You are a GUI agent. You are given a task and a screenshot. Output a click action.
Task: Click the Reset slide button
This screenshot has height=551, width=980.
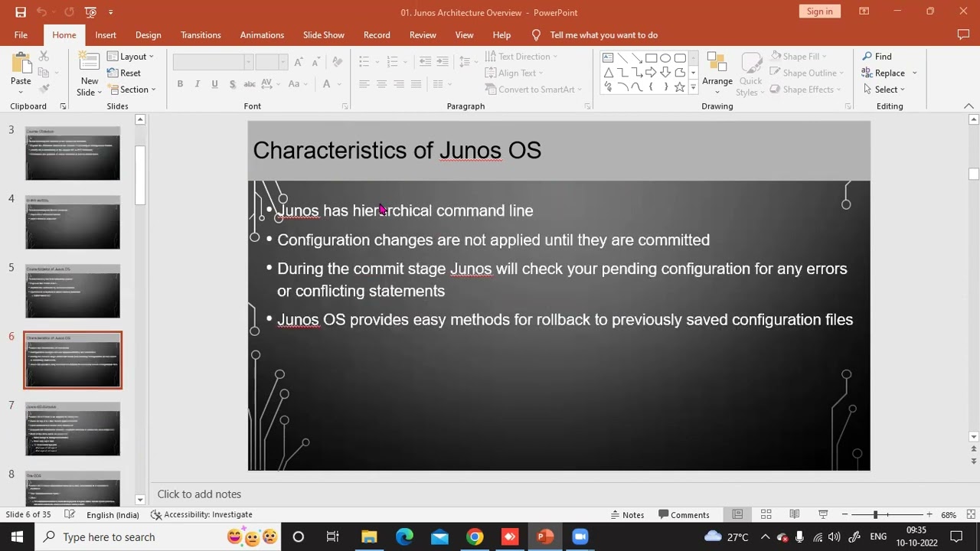[123, 73]
